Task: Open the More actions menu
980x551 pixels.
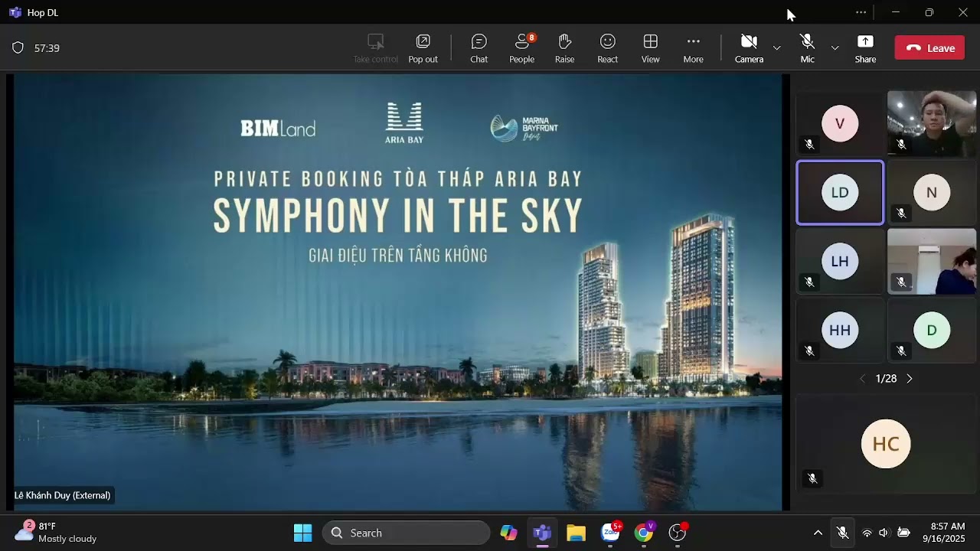Action: 694,48
